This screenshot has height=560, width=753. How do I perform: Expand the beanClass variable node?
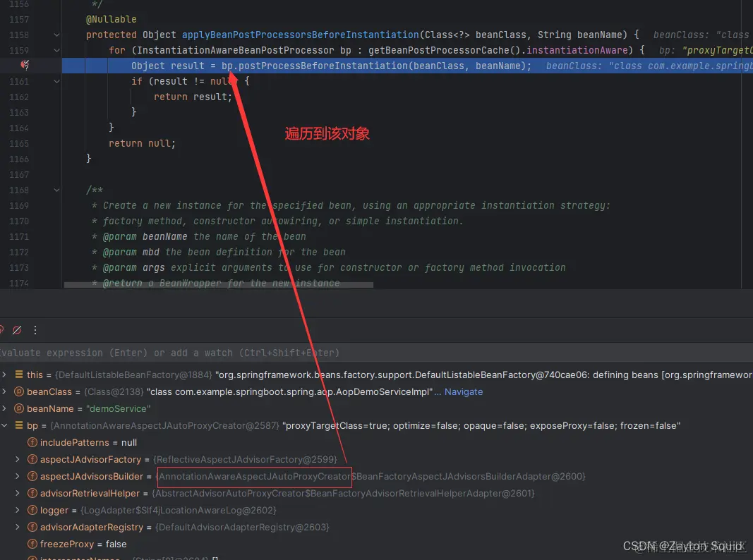tap(4, 391)
